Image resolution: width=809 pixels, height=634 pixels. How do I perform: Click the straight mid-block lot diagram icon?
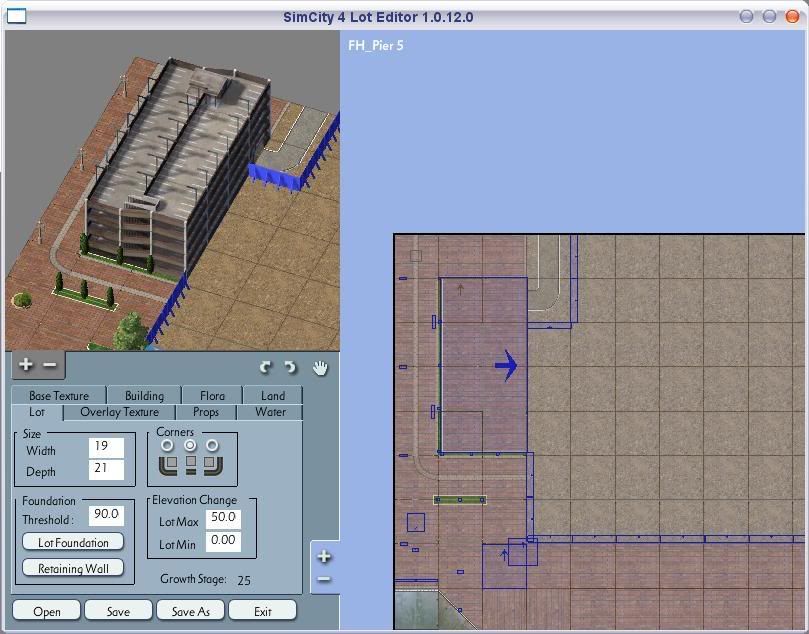(191, 465)
